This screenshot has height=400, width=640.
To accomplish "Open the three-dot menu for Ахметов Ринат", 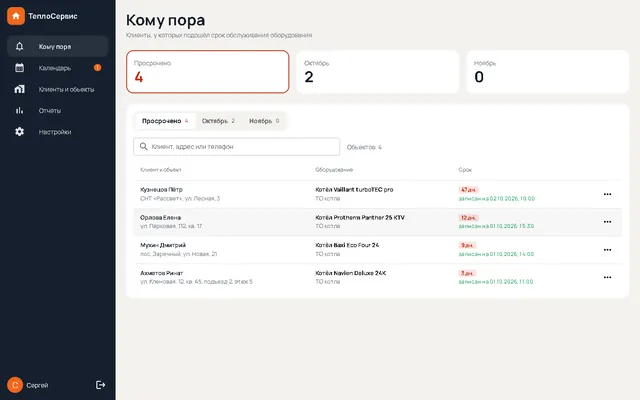I will point(607,277).
